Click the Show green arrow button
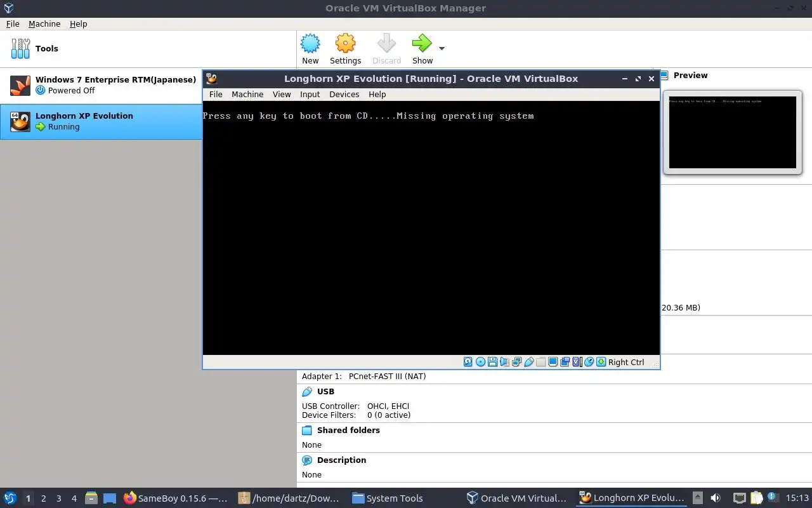This screenshot has height=508, width=812. (x=422, y=49)
